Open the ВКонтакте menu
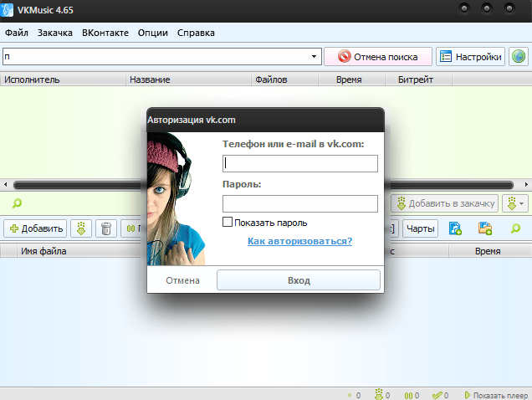Image resolution: width=532 pixels, height=400 pixels. (105, 33)
